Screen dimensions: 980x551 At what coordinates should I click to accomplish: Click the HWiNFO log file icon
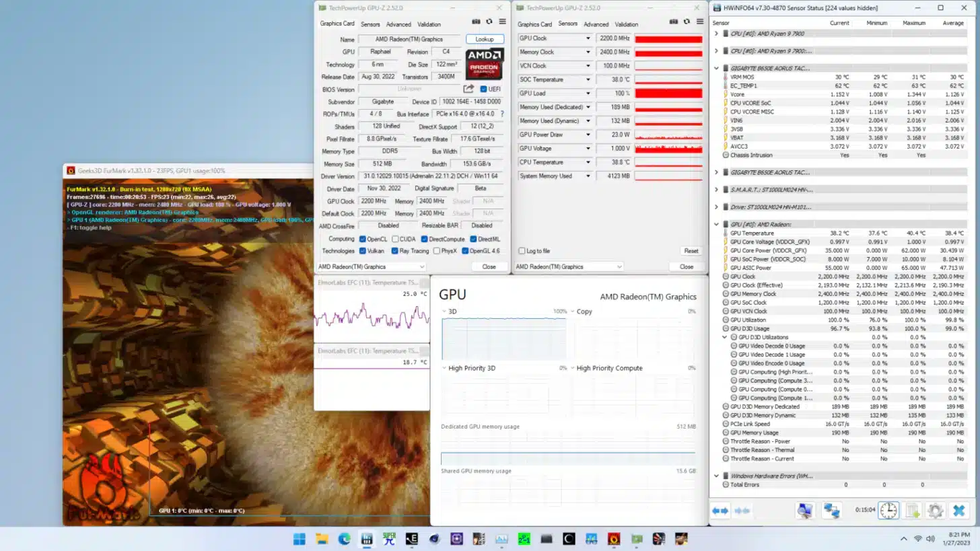(913, 511)
